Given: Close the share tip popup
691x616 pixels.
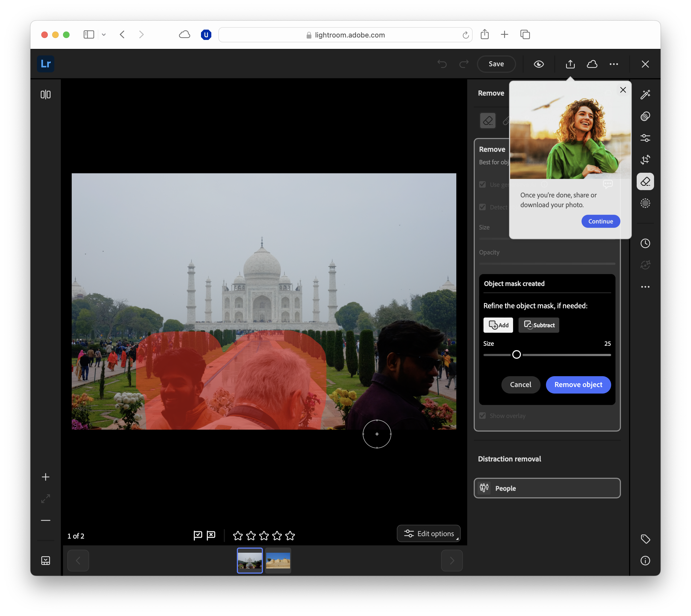Looking at the screenshot, I should coord(623,90).
